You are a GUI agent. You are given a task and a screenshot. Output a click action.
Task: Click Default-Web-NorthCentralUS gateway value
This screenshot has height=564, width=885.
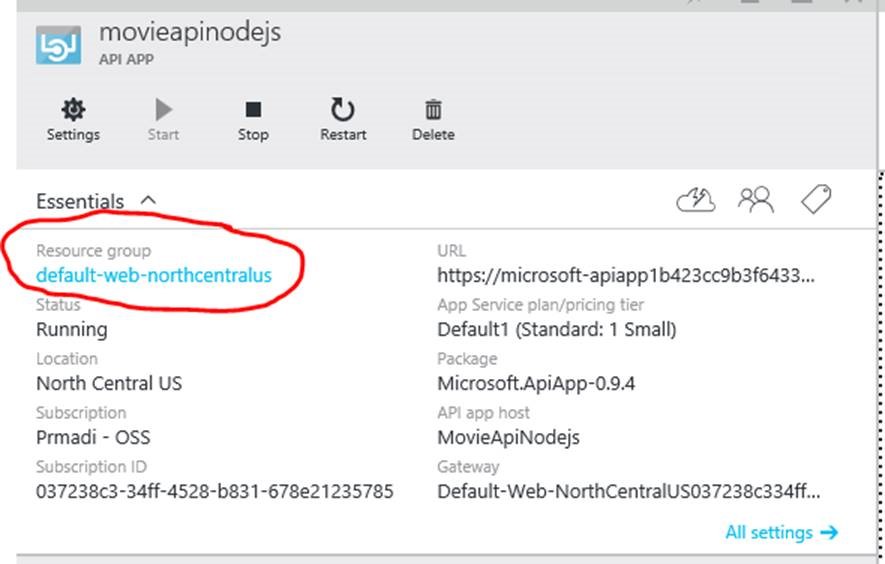pyautogui.click(x=629, y=491)
